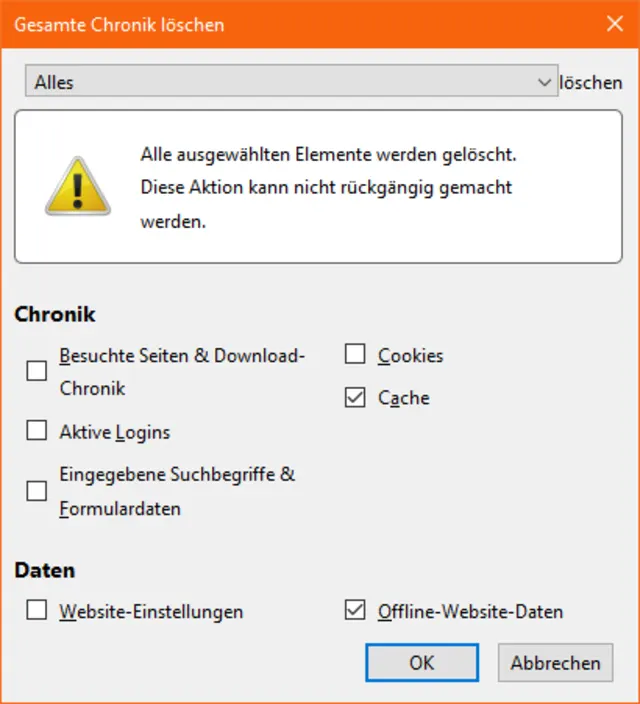
Task: Click the Abbrechen button
Action: tap(555, 662)
